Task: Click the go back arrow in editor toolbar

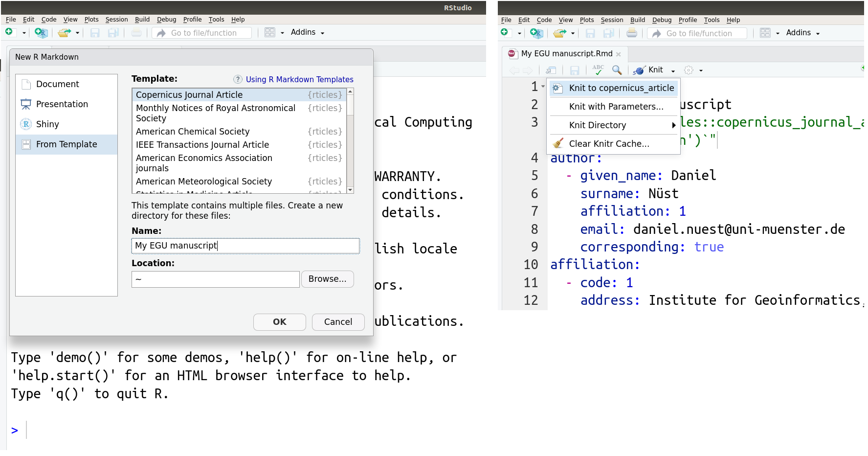Action: tap(514, 70)
